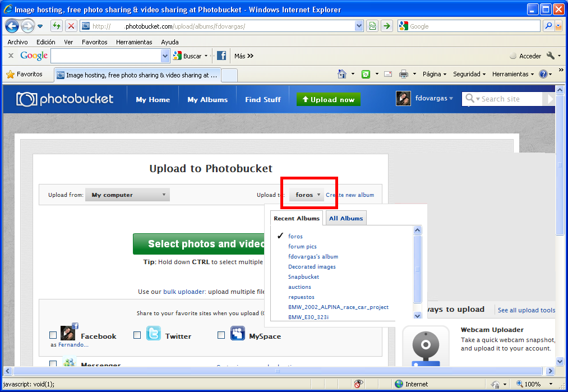The width and height of the screenshot is (568, 392).
Task: Expand the address bar history dropdown
Action: [x=359, y=26]
